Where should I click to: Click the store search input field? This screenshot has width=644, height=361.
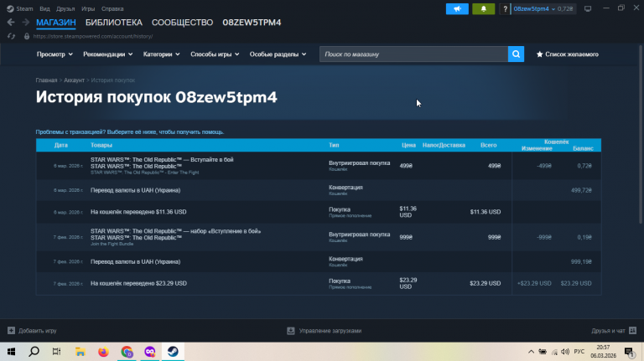pyautogui.click(x=413, y=54)
